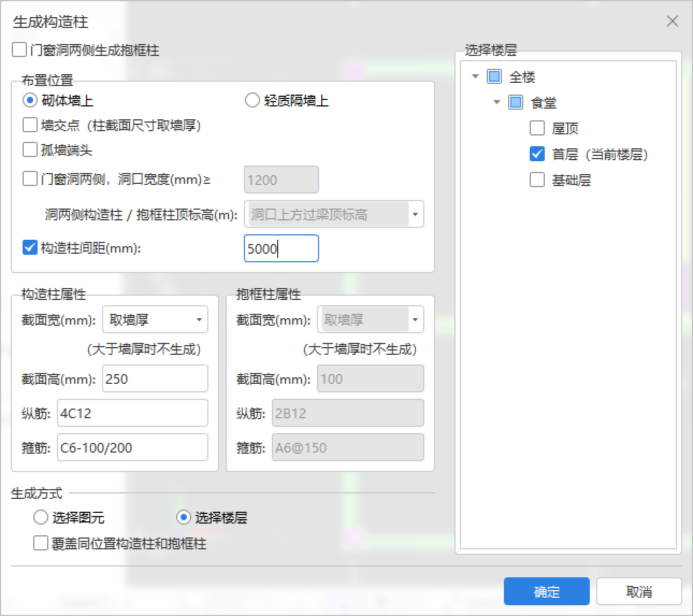
Task: Collapse the "全楼" tree node
Action: pos(474,76)
